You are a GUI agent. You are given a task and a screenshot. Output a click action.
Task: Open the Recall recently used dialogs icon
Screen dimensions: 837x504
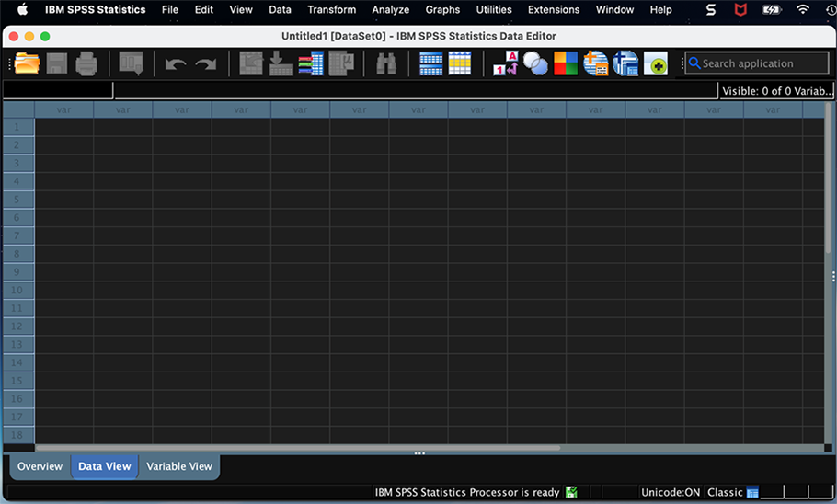[131, 63]
